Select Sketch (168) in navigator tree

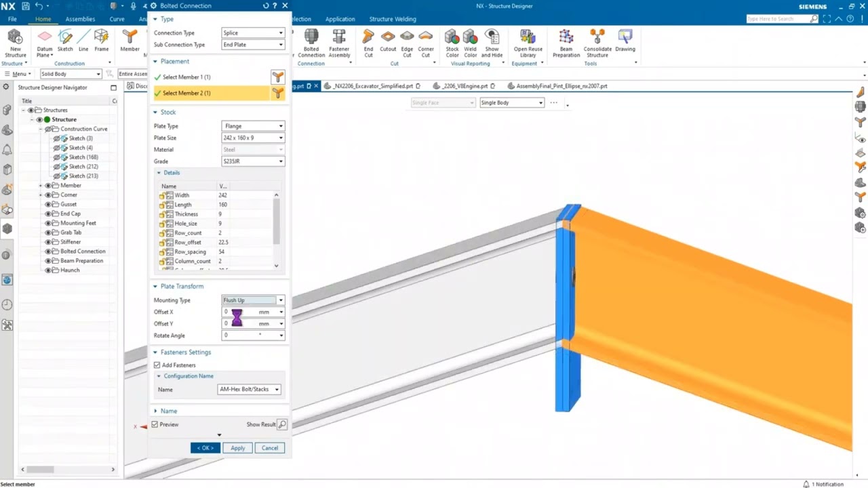click(x=83, y=157)
